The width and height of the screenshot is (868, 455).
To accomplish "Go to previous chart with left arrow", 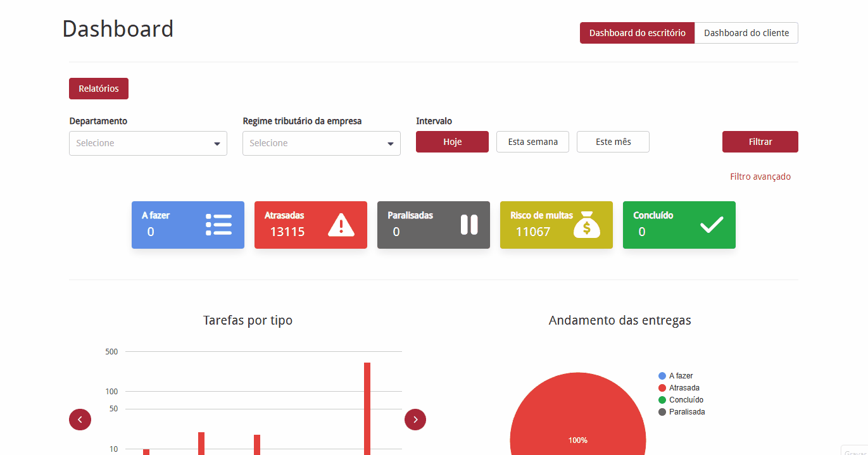I will pyautogui.click(x=80, y=420).
